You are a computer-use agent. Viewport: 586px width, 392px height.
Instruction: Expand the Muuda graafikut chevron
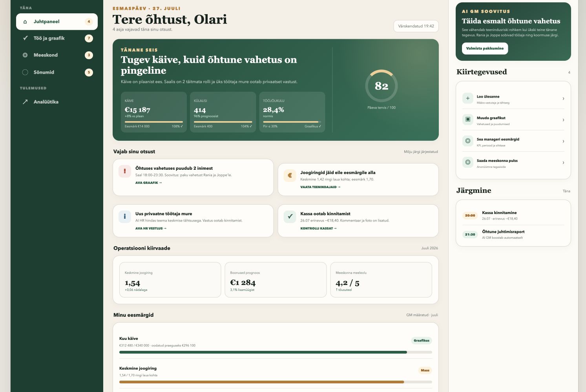563,120
